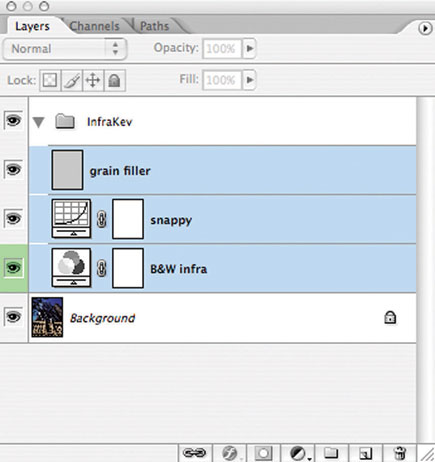Create new fill or adjustment layer
Image resolution: width=435 pixels, height=462 pixels.
pyautogui.click(x=298, y=453)
